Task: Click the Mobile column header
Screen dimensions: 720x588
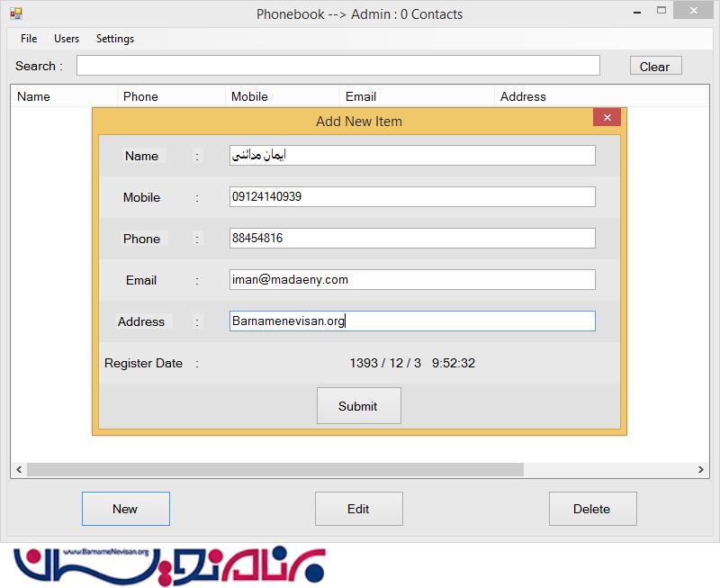Action: click(x=283, y=96)
